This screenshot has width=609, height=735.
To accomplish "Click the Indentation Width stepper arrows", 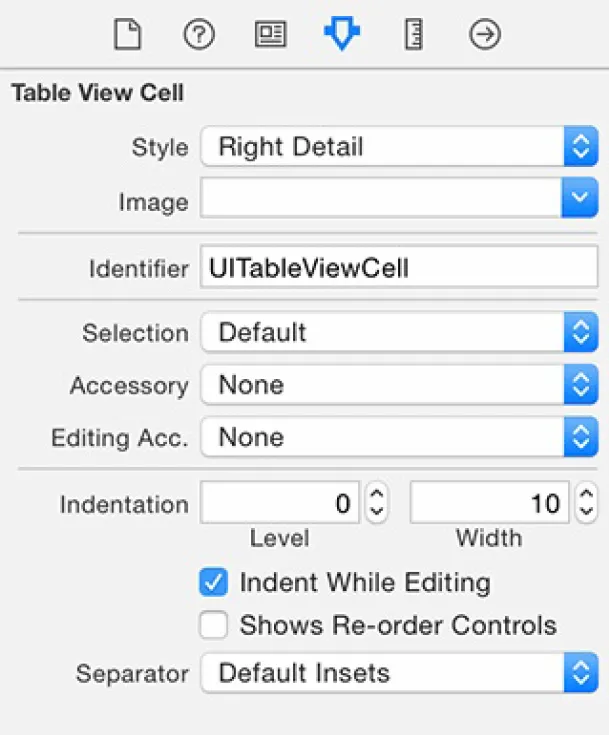I will coord(585,503).
